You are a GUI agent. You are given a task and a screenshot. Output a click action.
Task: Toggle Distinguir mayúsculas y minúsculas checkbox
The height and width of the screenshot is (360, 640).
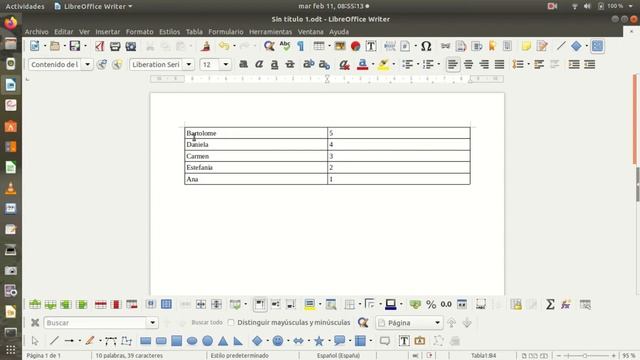click(x=231, y=322)
